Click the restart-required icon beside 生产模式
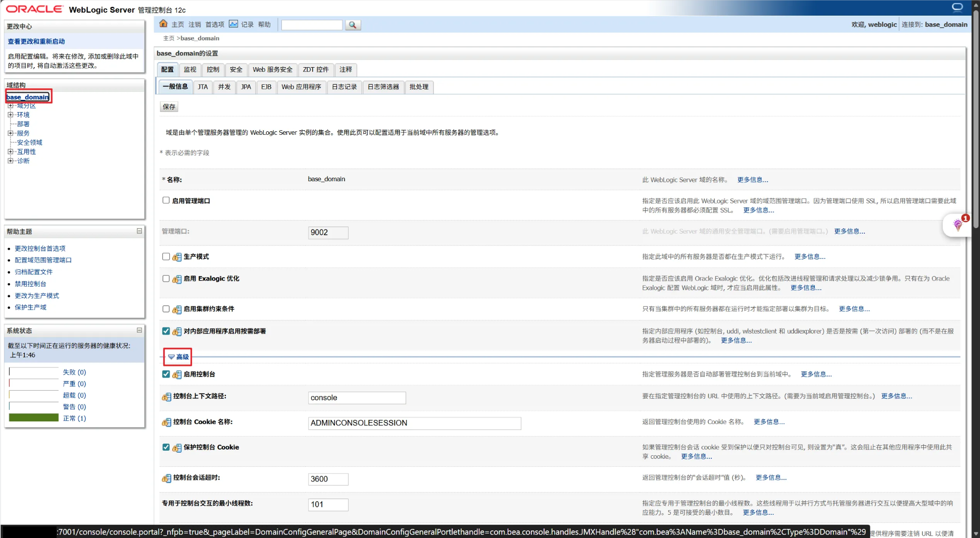This screenshot has height=538, width=980. click(x=177, y=257)
